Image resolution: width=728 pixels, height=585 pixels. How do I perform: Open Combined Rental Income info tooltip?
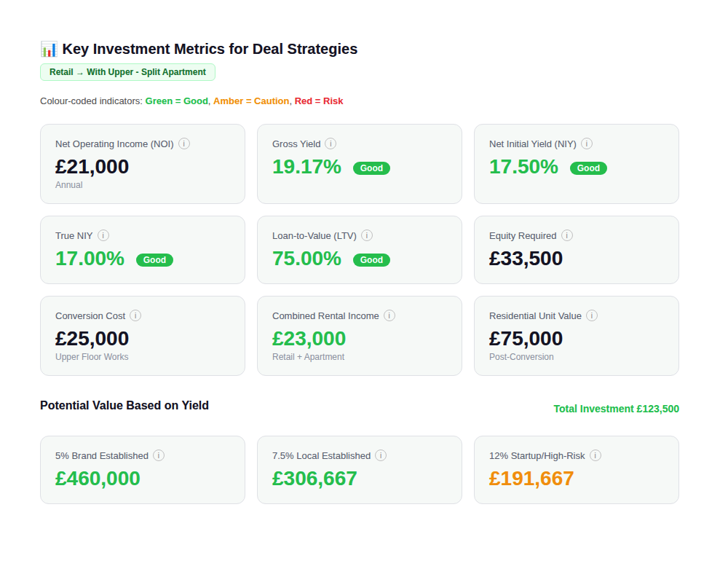(x=389, y=315)
